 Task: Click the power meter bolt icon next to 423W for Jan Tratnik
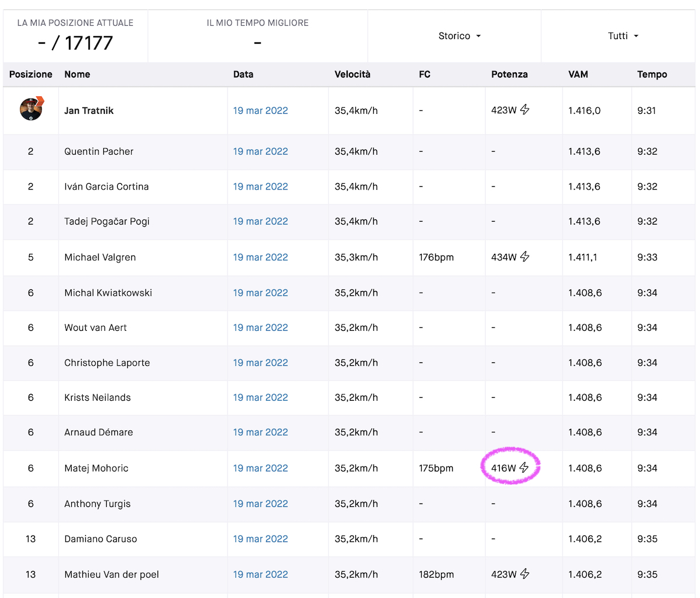[525, 110]
